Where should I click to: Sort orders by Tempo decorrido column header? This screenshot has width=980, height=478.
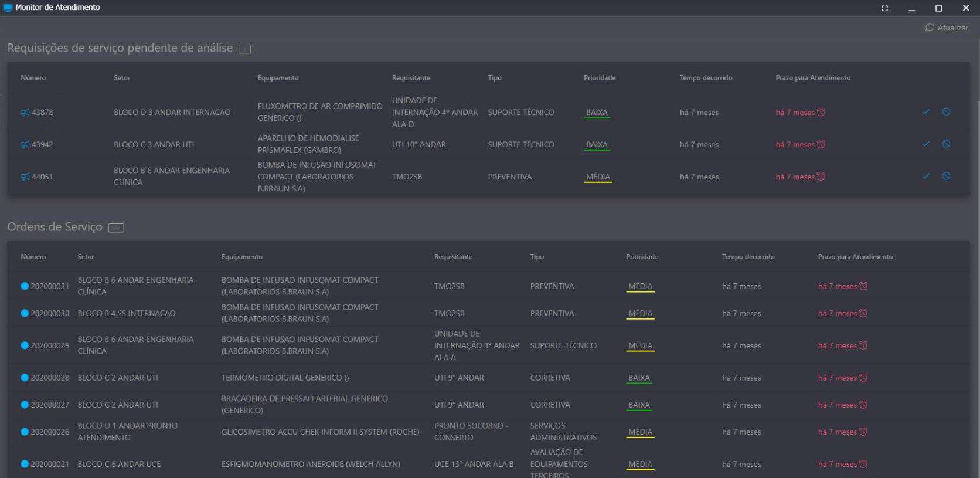pos(748,257)
